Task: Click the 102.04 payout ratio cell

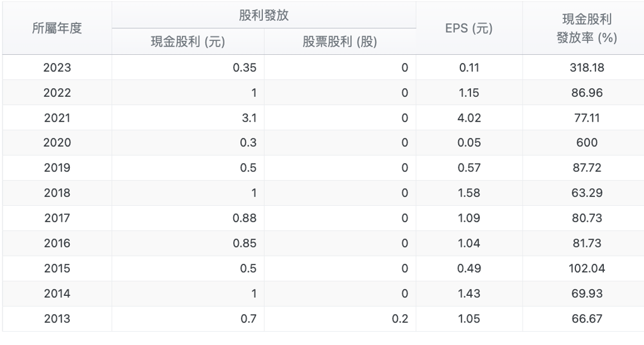Action: [587, 268]
